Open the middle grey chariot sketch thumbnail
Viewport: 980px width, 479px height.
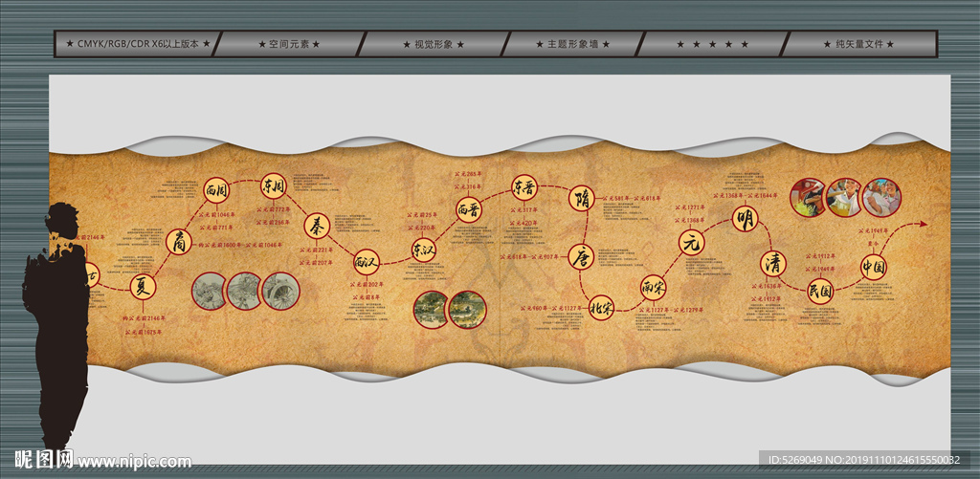pos(245,291)
